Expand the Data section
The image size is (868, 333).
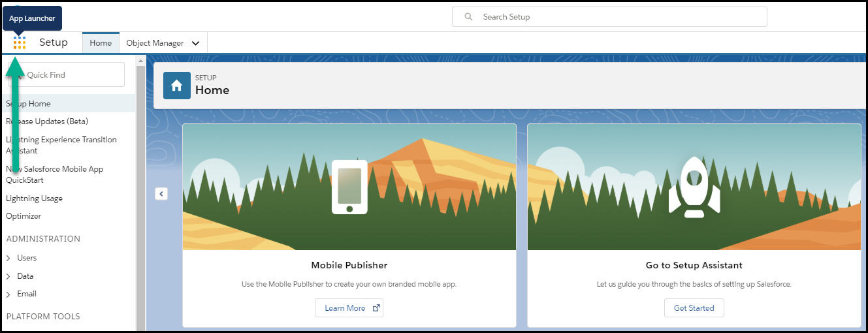click(8, 276)
